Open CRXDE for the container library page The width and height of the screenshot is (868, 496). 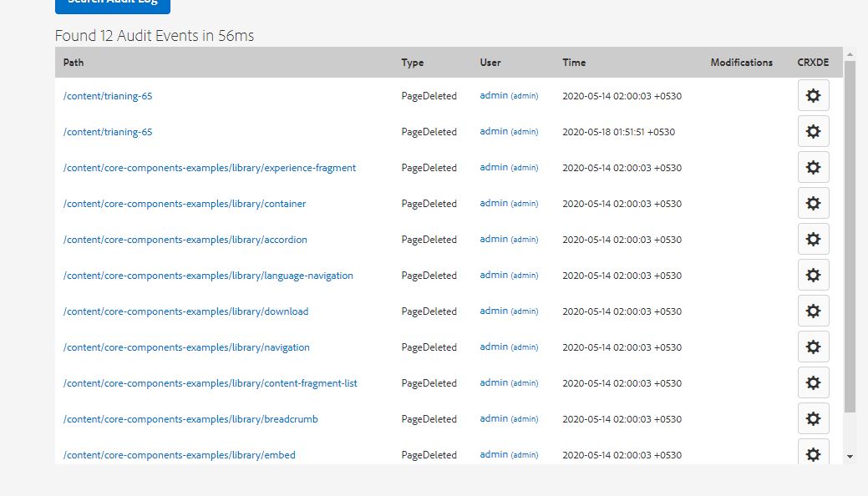point(813,203)
